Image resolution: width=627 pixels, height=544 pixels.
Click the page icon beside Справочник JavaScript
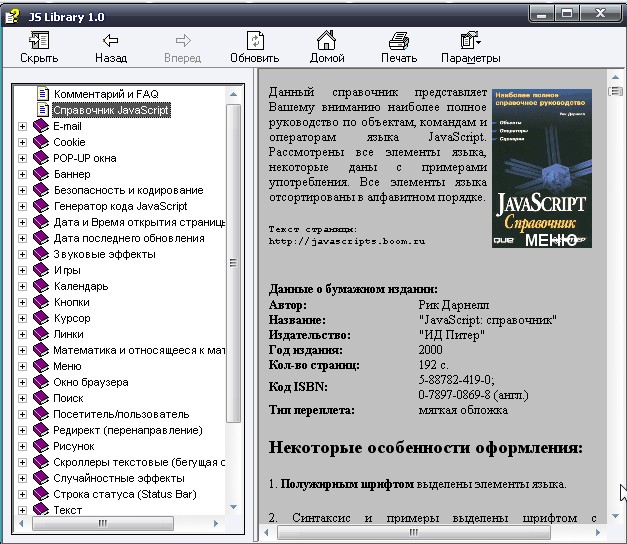click(43, 110)
